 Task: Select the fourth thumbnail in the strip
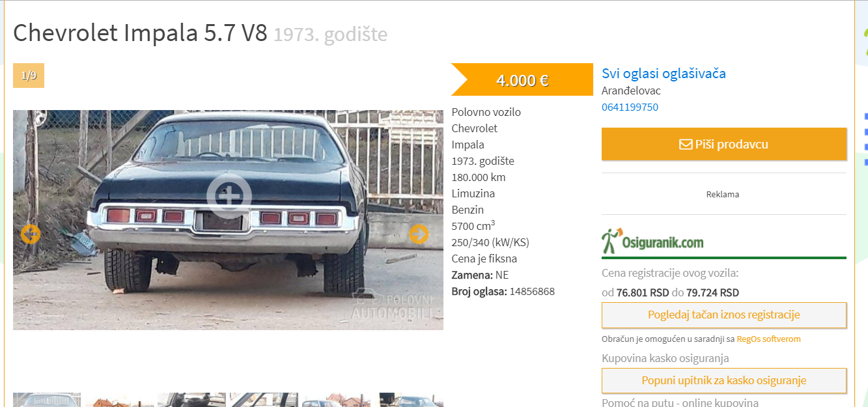[264, 400]
